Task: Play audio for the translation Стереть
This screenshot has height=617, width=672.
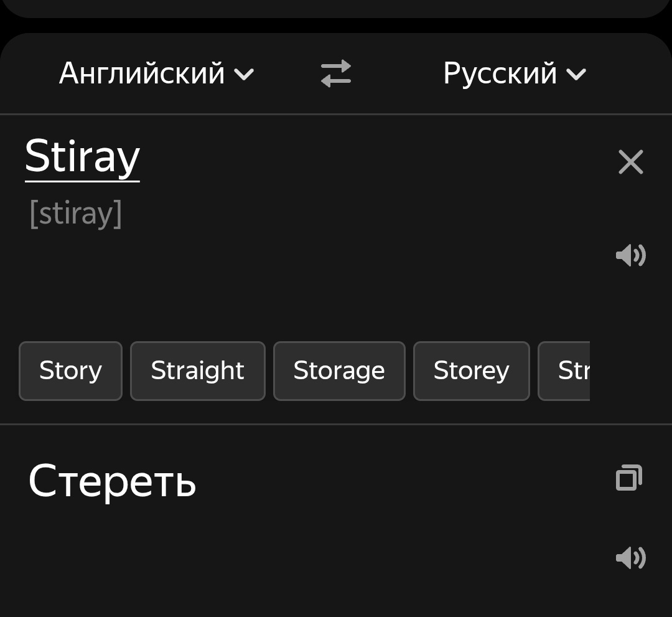Action: tap(631, 557)
